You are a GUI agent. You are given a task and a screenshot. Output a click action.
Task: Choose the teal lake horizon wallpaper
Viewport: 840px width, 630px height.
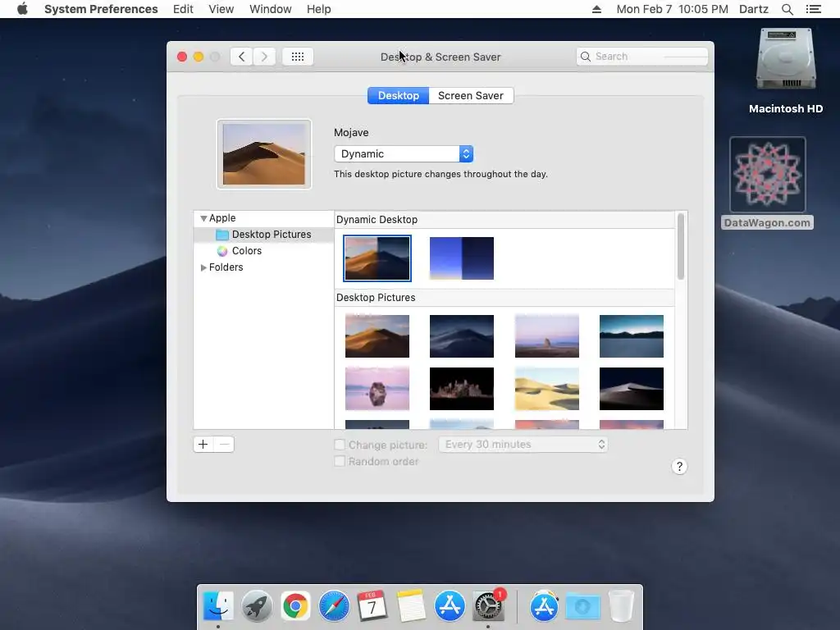(632, 336)
